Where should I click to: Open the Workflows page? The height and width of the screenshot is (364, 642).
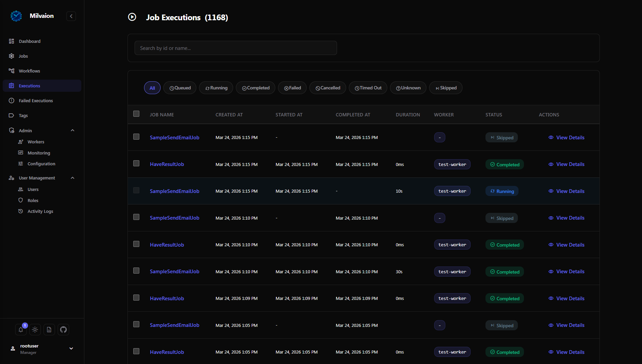pos(29,71)
